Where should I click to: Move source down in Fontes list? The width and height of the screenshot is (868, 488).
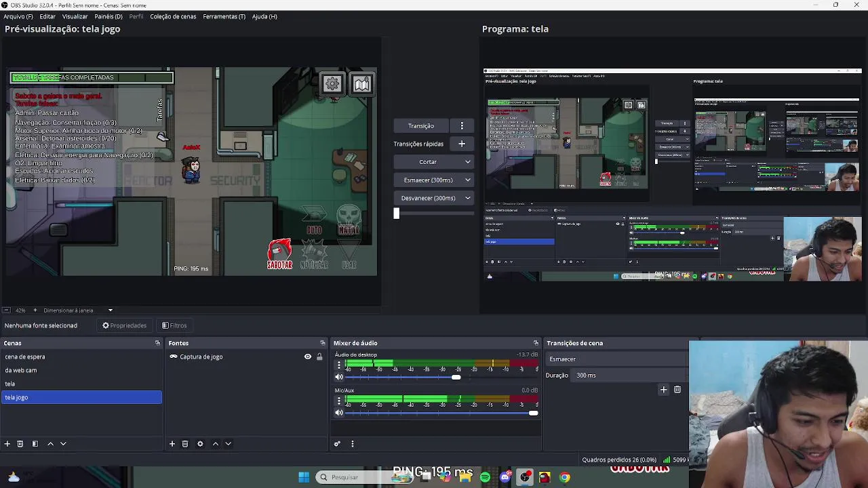pos(228,443)
